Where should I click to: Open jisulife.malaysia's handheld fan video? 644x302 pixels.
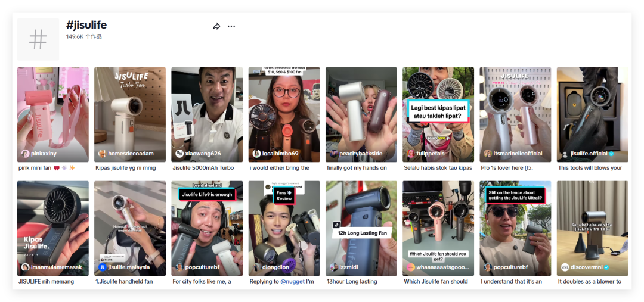130,228
